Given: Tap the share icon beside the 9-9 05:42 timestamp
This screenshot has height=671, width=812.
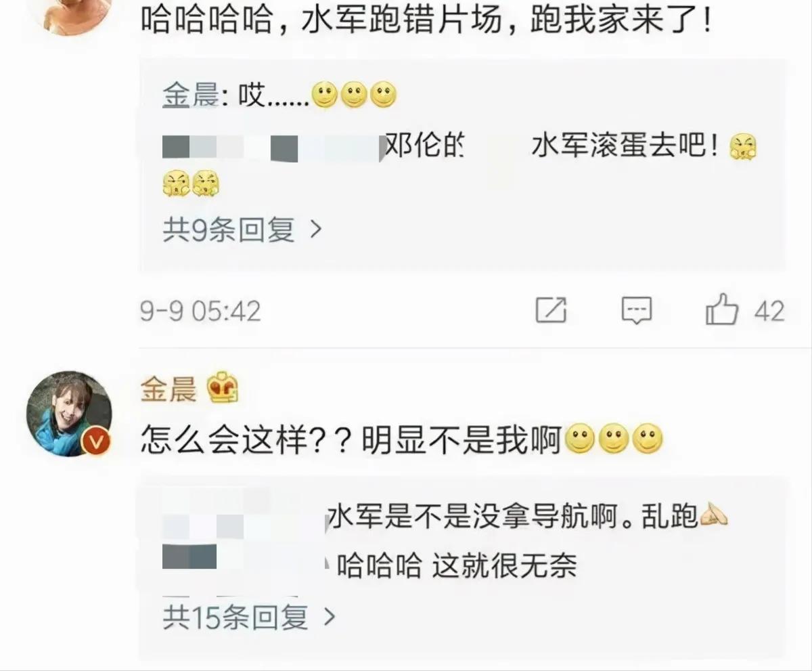Looking at the screenshot, I should pos(551,310).
